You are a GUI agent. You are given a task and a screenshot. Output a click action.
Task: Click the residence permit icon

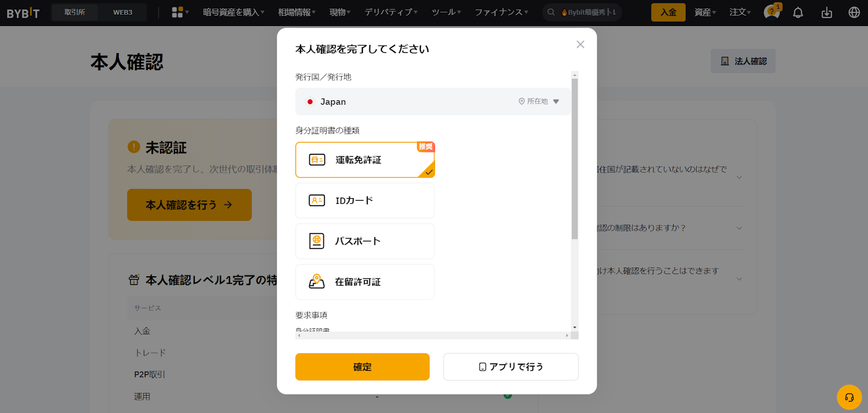(317, 281)
